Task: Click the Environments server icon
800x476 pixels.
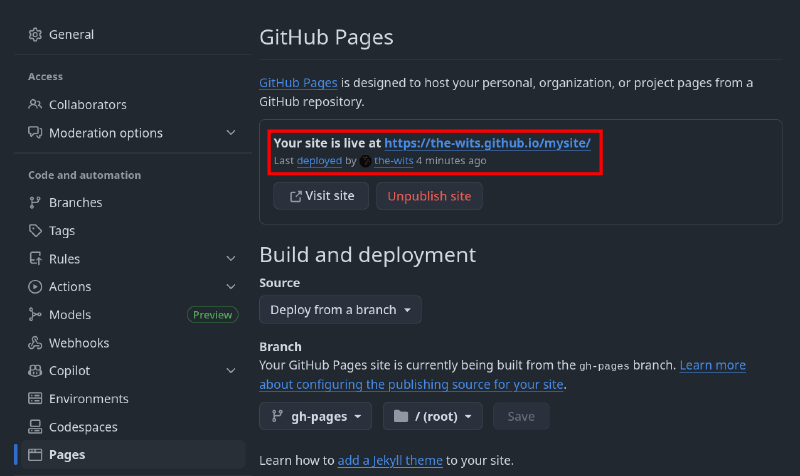Action: pos(35,399)
